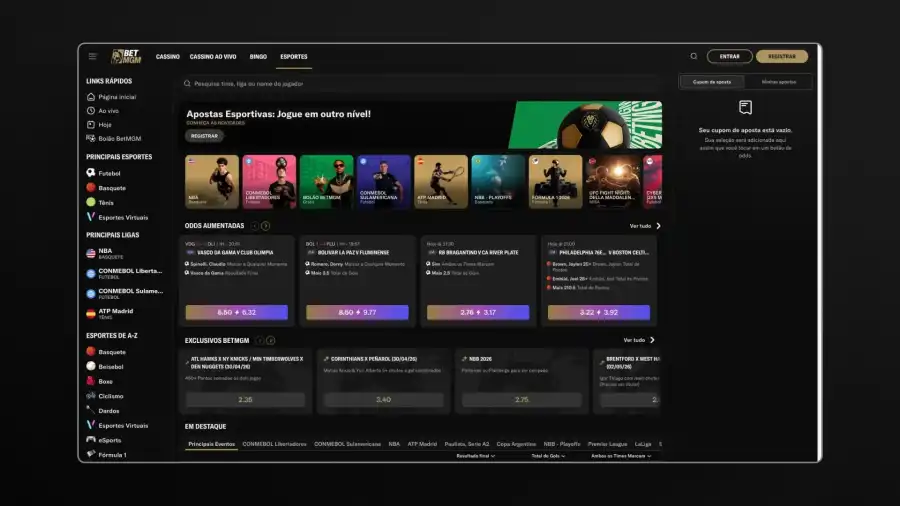Open the NBA flag league icon
Viewport: 900px width, 506px height.
tap(91, 253)
